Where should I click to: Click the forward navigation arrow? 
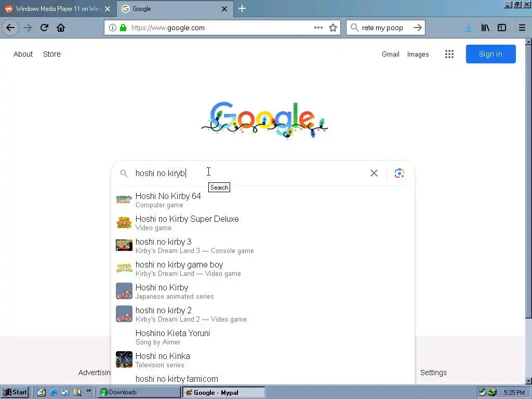point(28,28)
